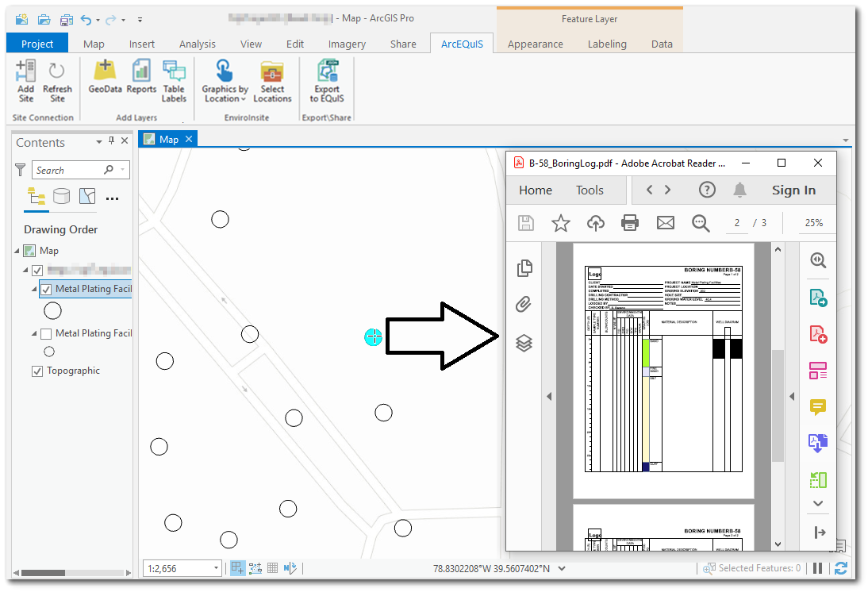Click the Add Site icon
The height and width of the screenshot is (592, 868).
(x=25, y=81)
